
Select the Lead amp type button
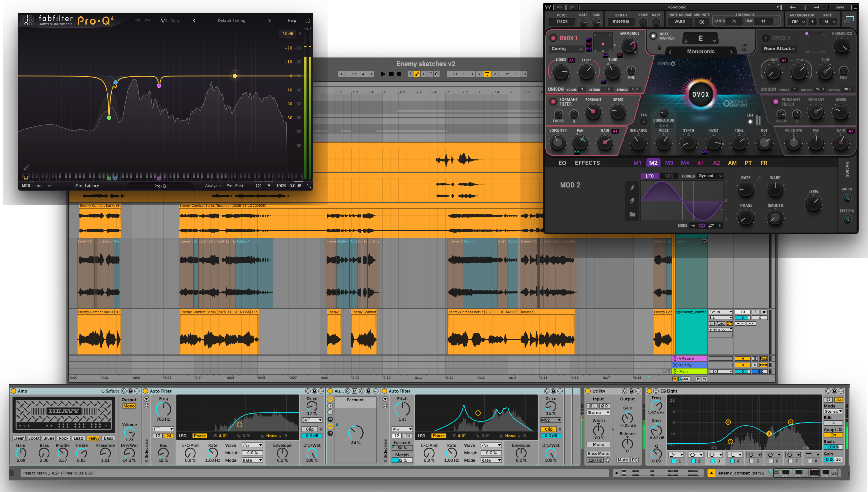tap(78, 438)
